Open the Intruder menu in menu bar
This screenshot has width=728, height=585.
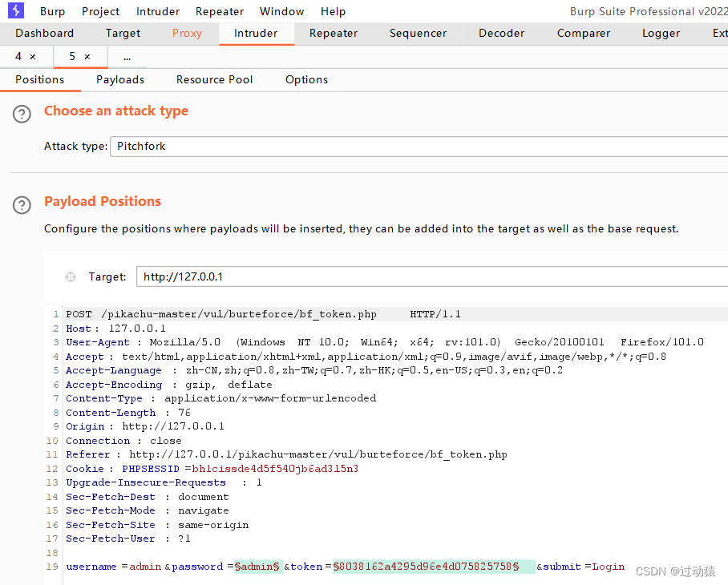point(158,11)
